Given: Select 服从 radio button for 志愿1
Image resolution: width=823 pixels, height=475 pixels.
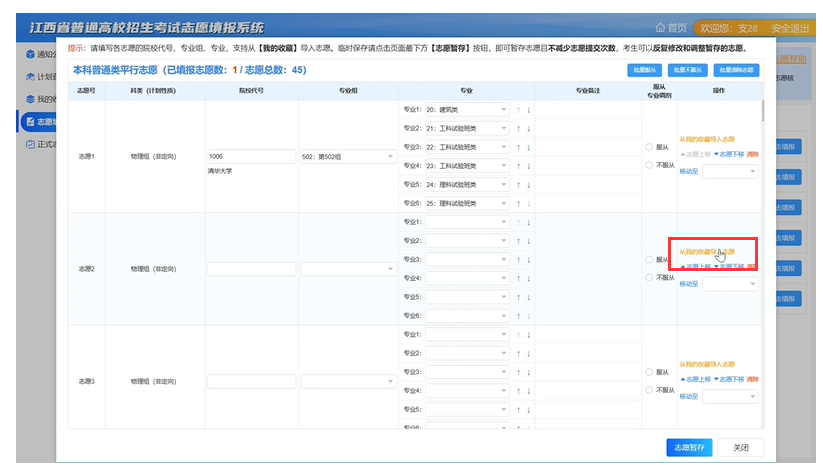Looking at the screenshot, I should coord(649,147).
